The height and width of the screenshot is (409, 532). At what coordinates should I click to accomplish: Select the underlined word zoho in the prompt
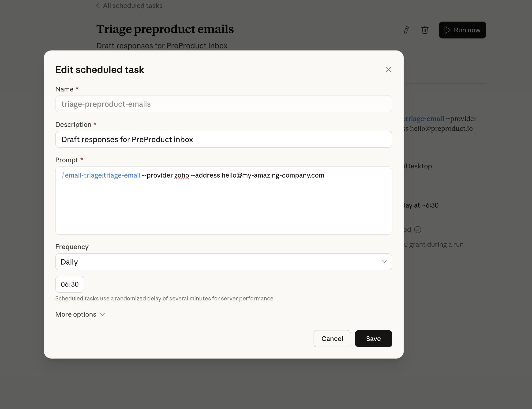click(181, 175)
